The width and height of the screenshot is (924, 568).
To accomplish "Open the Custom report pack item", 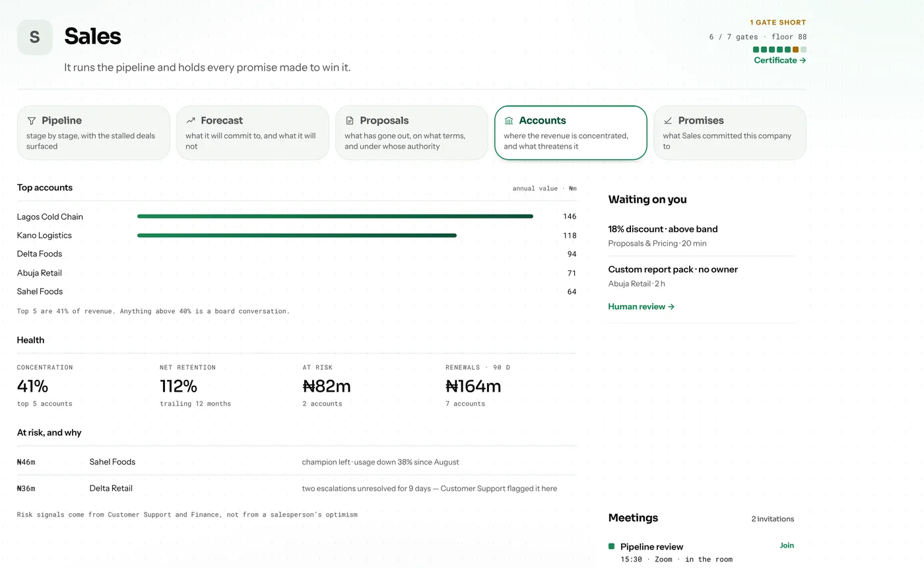I will [701, 276].
